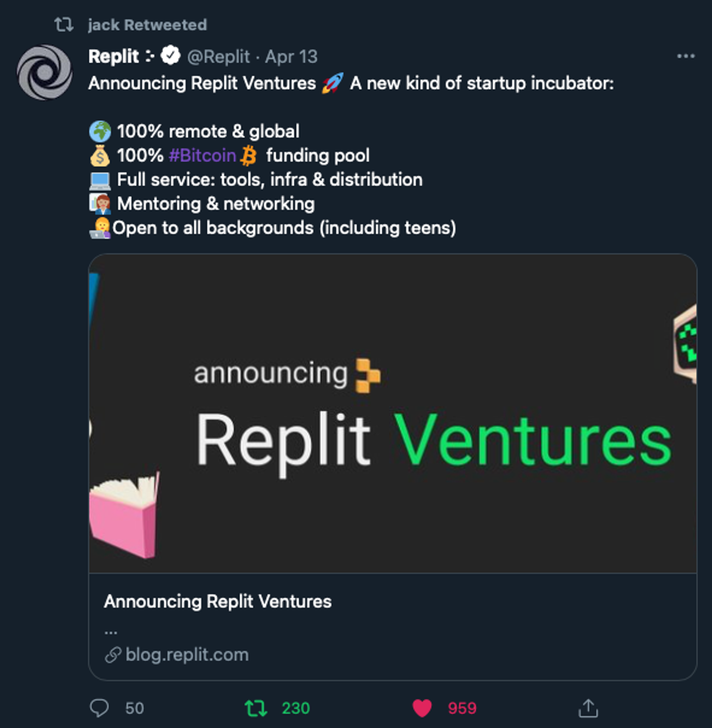712x728 pixels.
Task: Click the Apr 13 timestamp
Action: 291,56
